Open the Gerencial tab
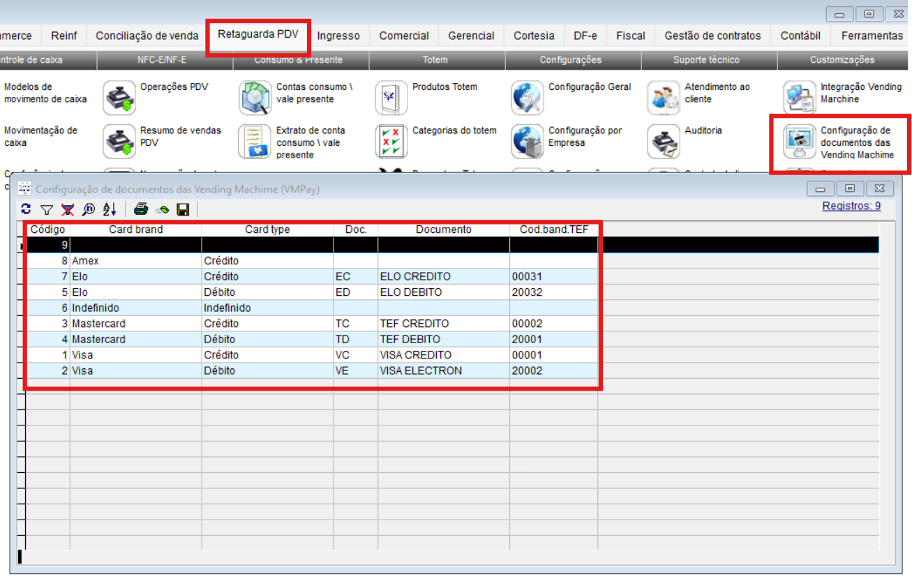 (x=471, y=36)
